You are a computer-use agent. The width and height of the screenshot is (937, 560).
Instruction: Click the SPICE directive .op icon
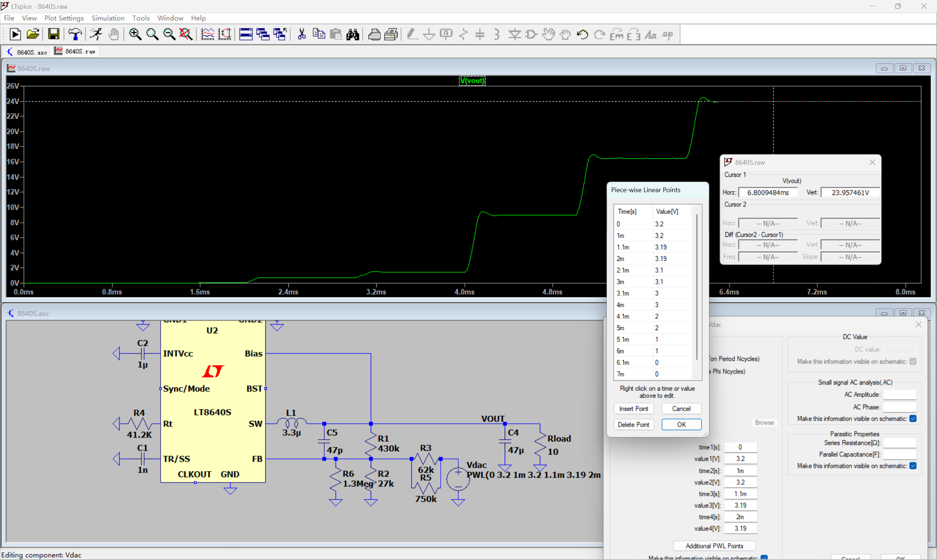(668, 34)
